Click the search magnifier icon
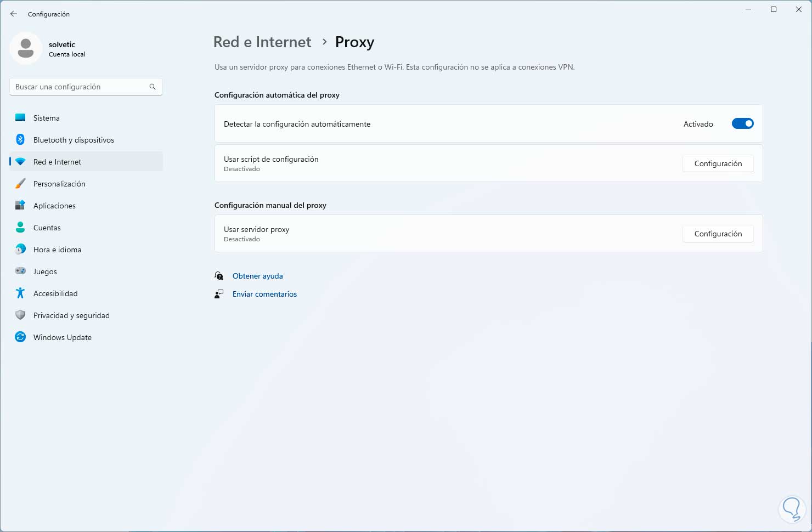 pos(153,87)
